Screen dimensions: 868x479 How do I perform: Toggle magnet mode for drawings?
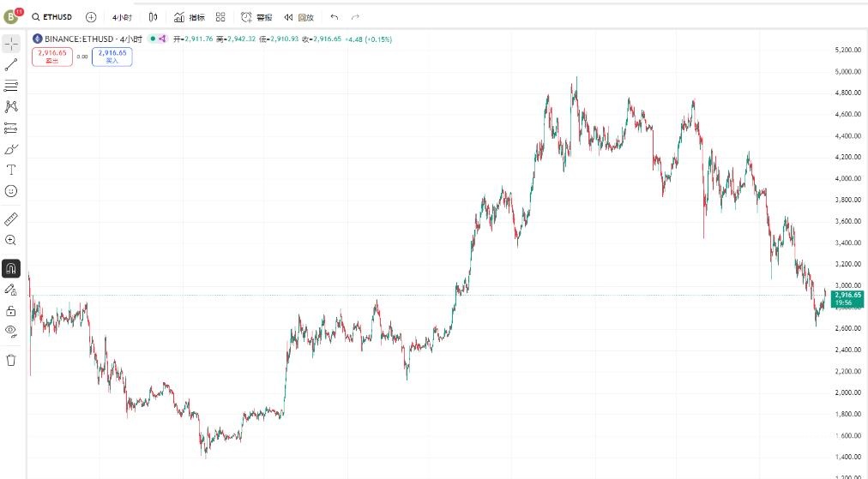pyautogui.click(x=11, y=268)
